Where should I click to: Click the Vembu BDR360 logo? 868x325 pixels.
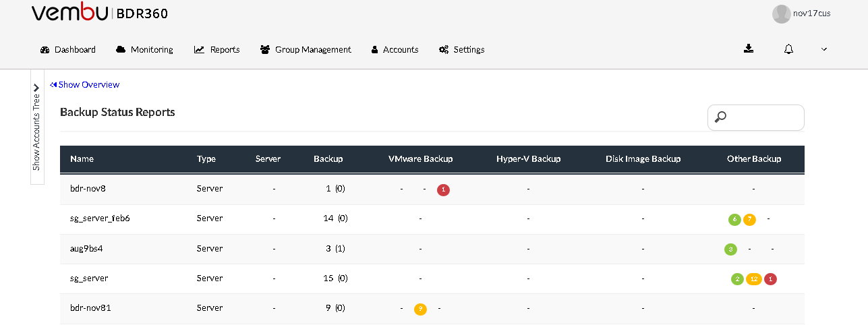point(100,13)
